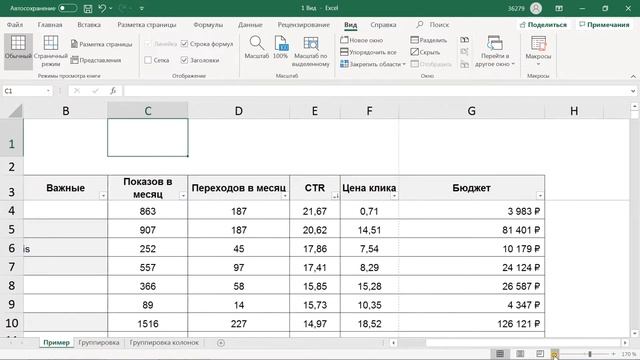This screenshot has height=360, width=640.
Task: Open Разметка страницы view mode
Action: coord(101,44)
